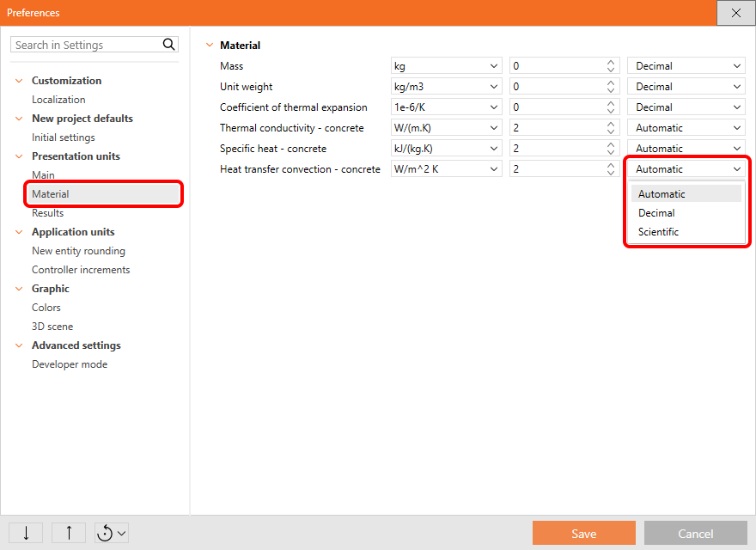This screenshot has height=550, width=756.
Task: Collapse the Presentation units group
Action: 19,156
